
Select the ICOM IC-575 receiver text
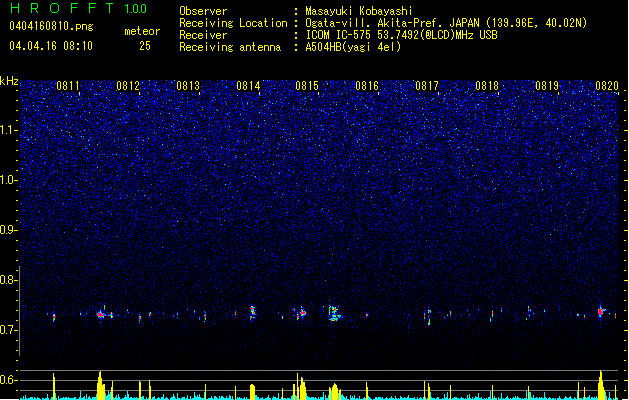[x=402, y=35]
